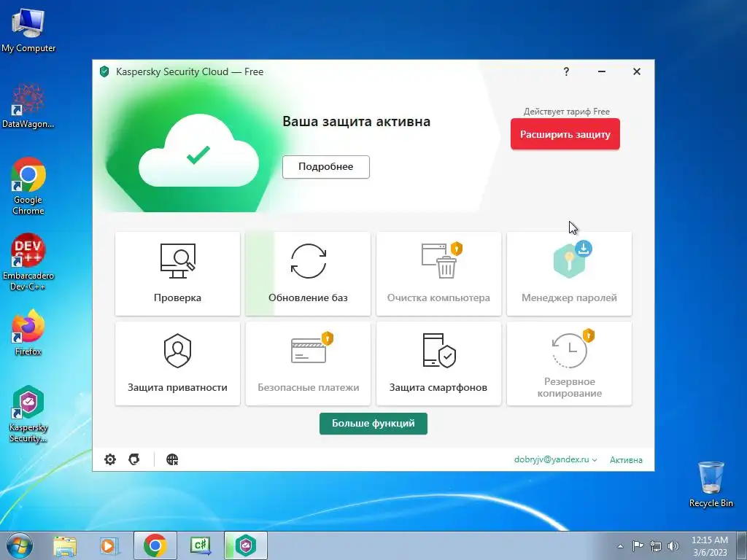Click the Действует тариф Free label
Viewport: 747px width, 560px height.
[x=566, y=112]
